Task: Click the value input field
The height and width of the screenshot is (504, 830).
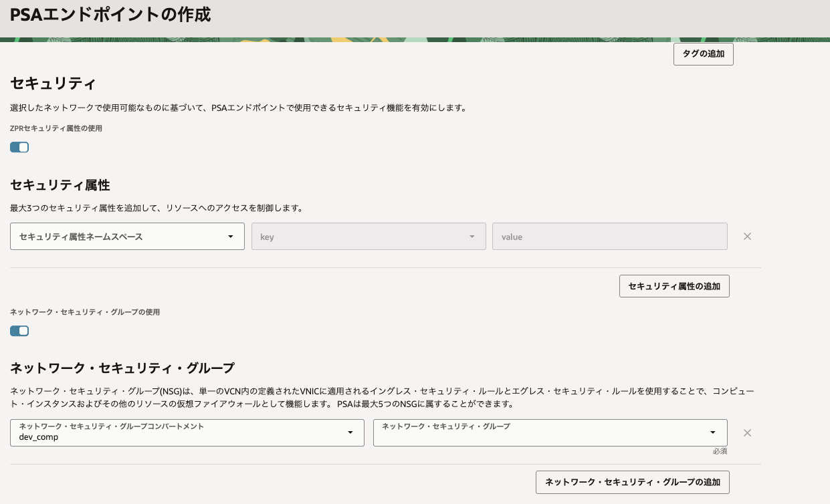Action: pyautogui.click(x=609, y=237)
